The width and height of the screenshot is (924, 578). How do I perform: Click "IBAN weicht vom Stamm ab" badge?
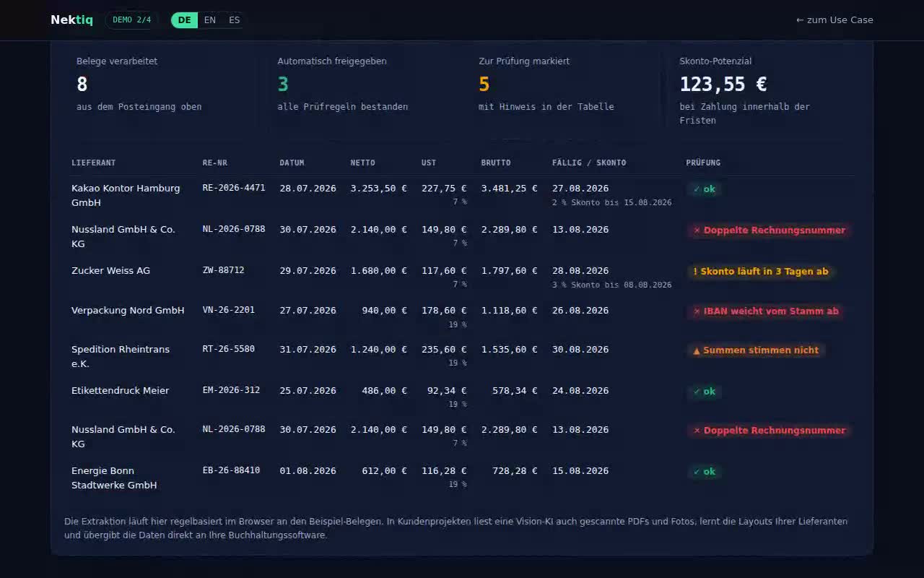765,311
